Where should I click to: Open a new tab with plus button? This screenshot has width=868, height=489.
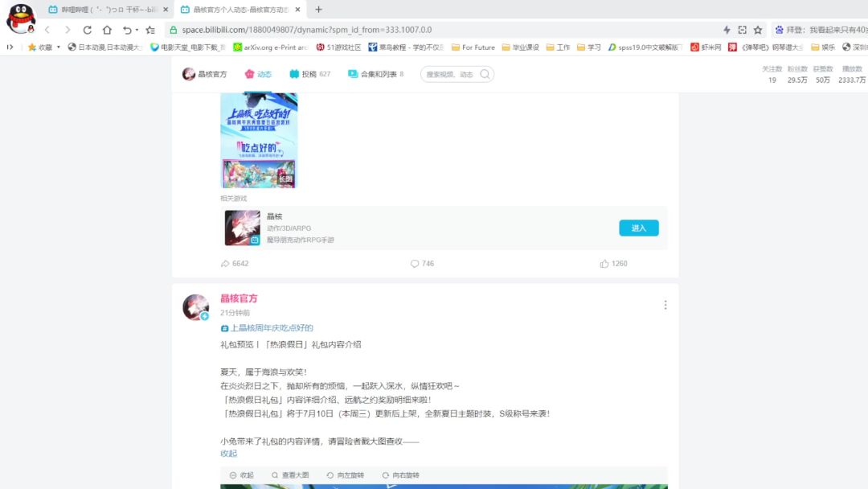click(x=318, y=10)
